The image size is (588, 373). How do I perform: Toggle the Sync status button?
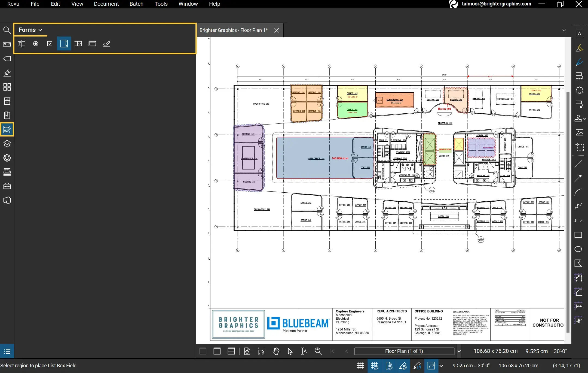(x=431, y=366)
